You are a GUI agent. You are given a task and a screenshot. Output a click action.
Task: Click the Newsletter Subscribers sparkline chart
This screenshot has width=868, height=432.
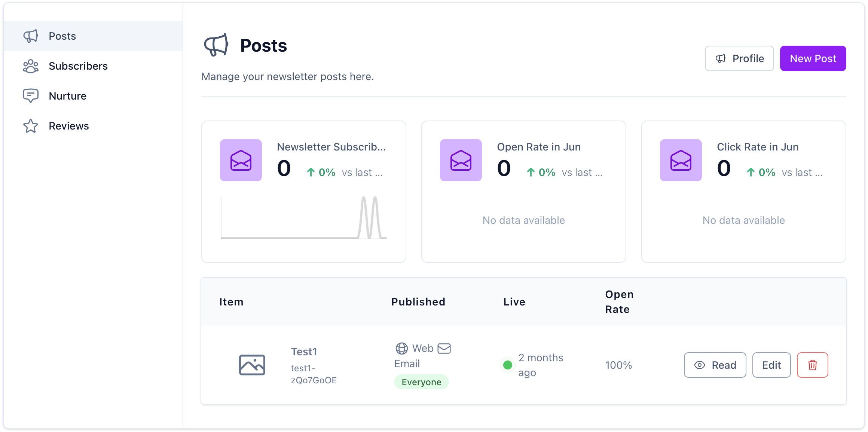click(x=304, y=217)
